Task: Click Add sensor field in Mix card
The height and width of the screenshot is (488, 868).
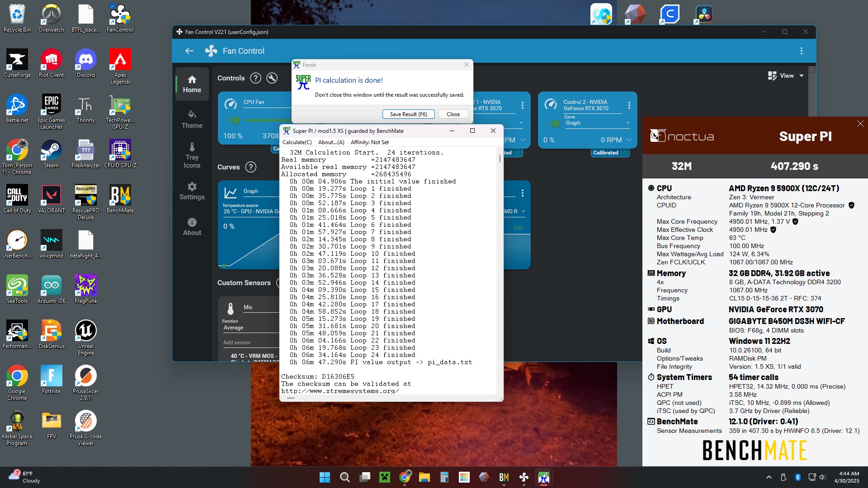Action: pos(251,343)
